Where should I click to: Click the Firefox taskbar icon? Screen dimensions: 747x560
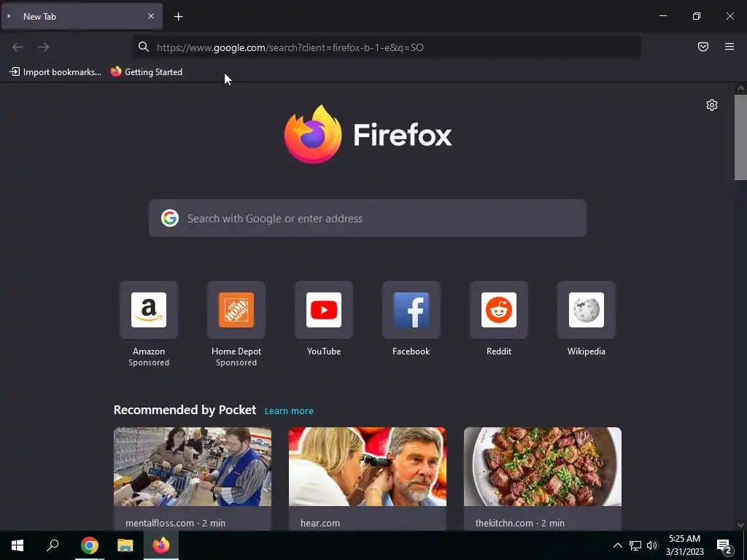point(161,545)
